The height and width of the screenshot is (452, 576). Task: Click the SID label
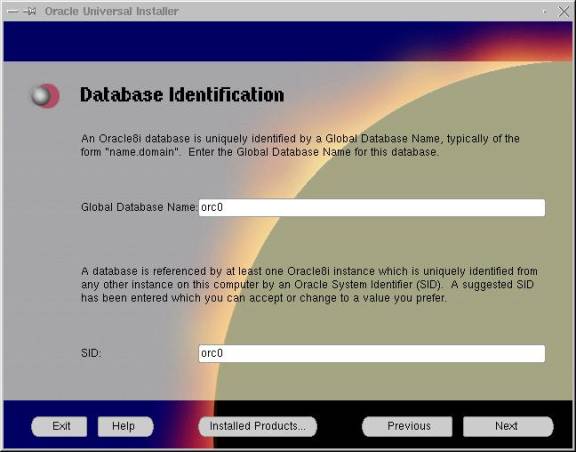(91, 353)
